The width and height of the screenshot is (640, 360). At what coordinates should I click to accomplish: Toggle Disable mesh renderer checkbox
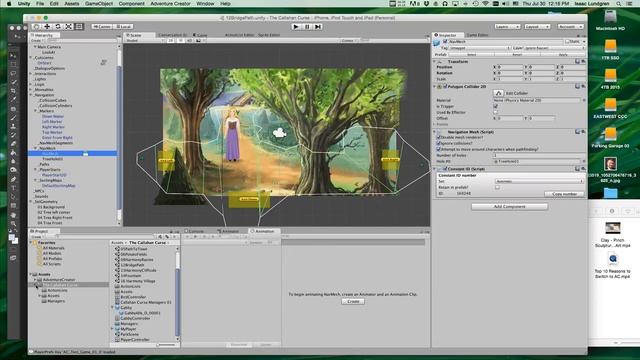pyautogui.click(x=438, y=138)
